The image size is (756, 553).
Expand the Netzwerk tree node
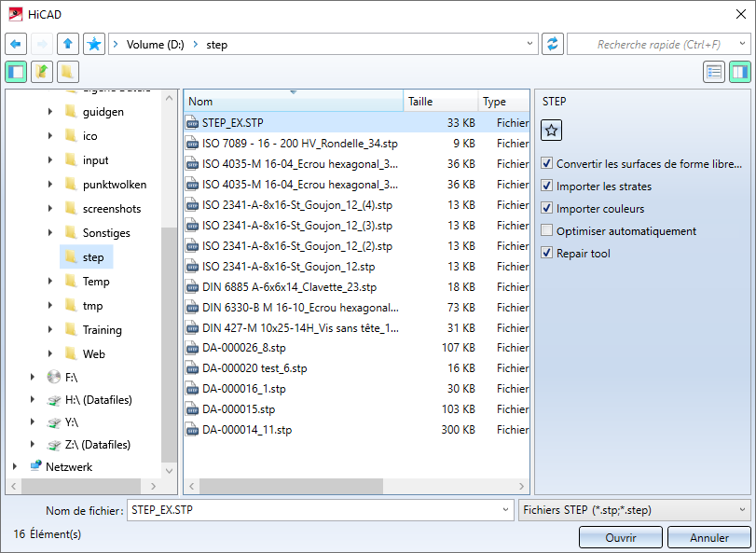tap(15, 466)
